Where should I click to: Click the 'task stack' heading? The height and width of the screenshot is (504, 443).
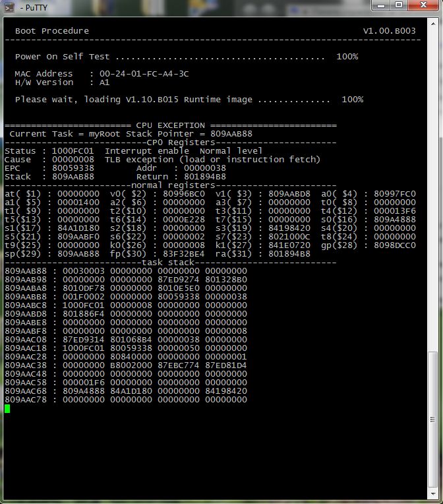tap(167, 263)
